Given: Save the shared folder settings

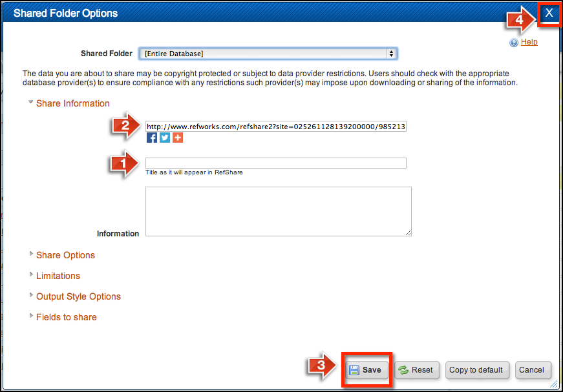Looking at the screenshot, I should [366, 370].
